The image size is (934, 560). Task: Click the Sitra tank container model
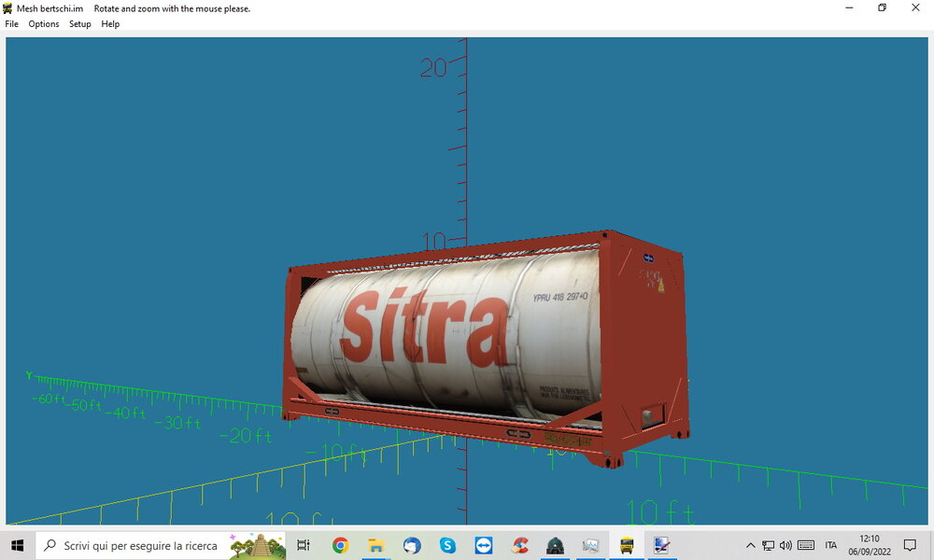(486, 348)
